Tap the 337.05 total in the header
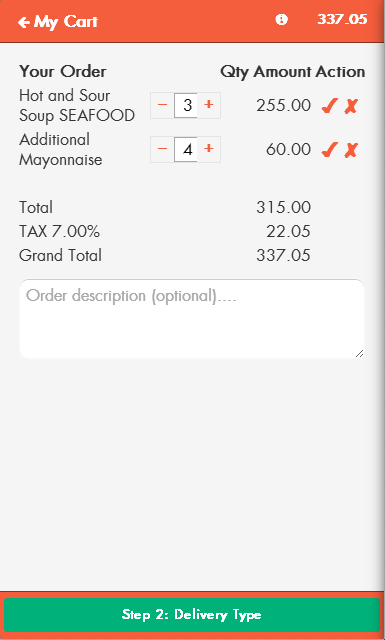Image resolution: width=385 pixels, height=640 pixels. (342, 19)
